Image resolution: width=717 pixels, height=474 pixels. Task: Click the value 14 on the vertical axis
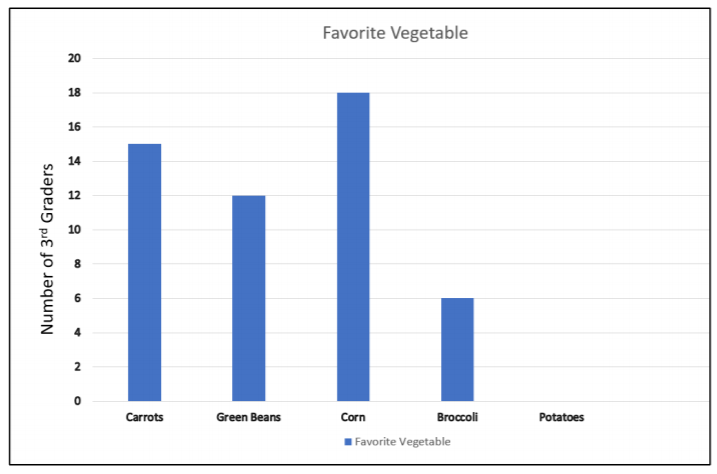click(x=74, y=161)
